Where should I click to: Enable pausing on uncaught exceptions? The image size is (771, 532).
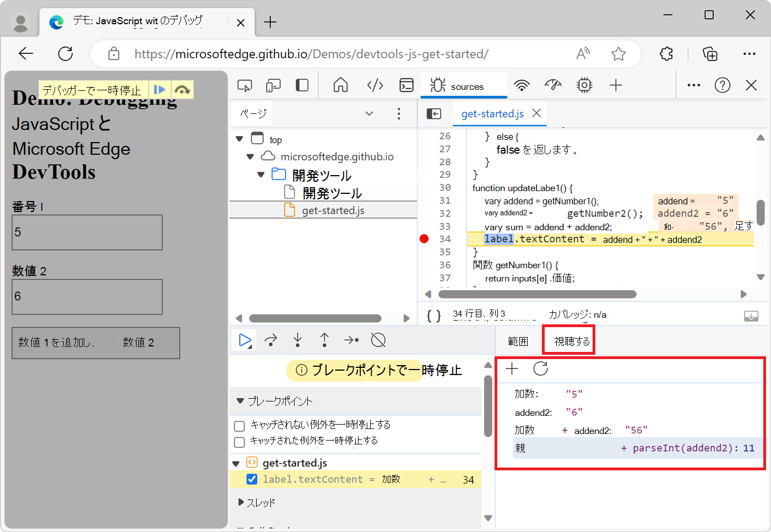click(240, 426)
